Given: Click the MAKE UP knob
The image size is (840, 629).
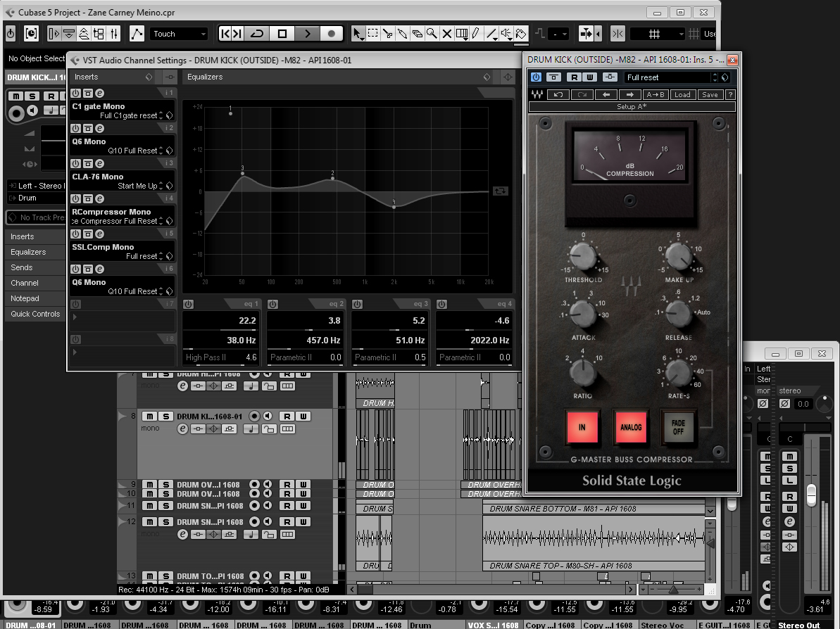Looking at the screenshot, I should (x=679, y=256).
